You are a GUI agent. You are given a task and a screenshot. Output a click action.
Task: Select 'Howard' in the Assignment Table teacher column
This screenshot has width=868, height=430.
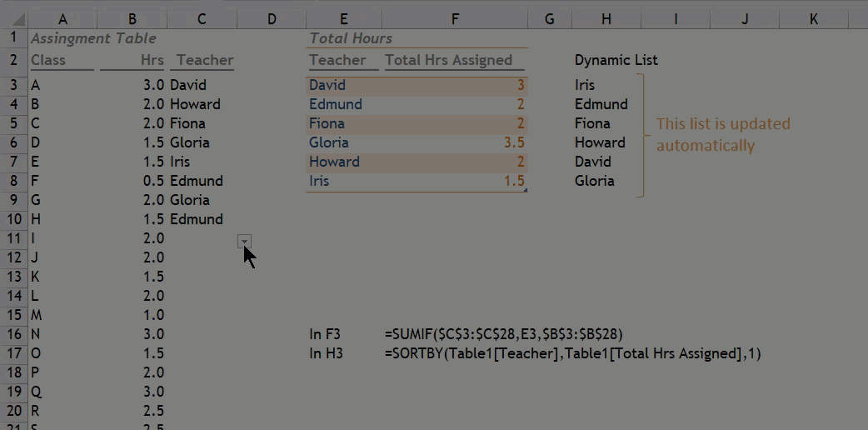tap(195, 104)
